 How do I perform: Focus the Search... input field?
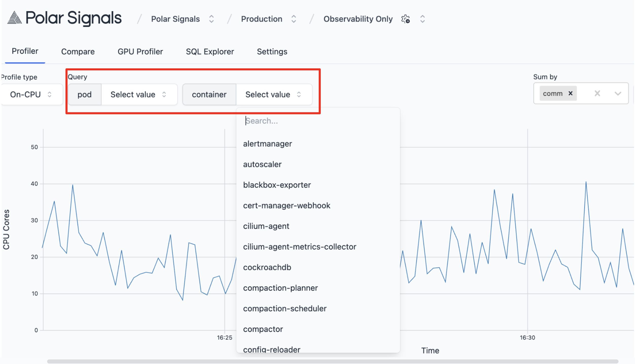[x=318, y=121]
